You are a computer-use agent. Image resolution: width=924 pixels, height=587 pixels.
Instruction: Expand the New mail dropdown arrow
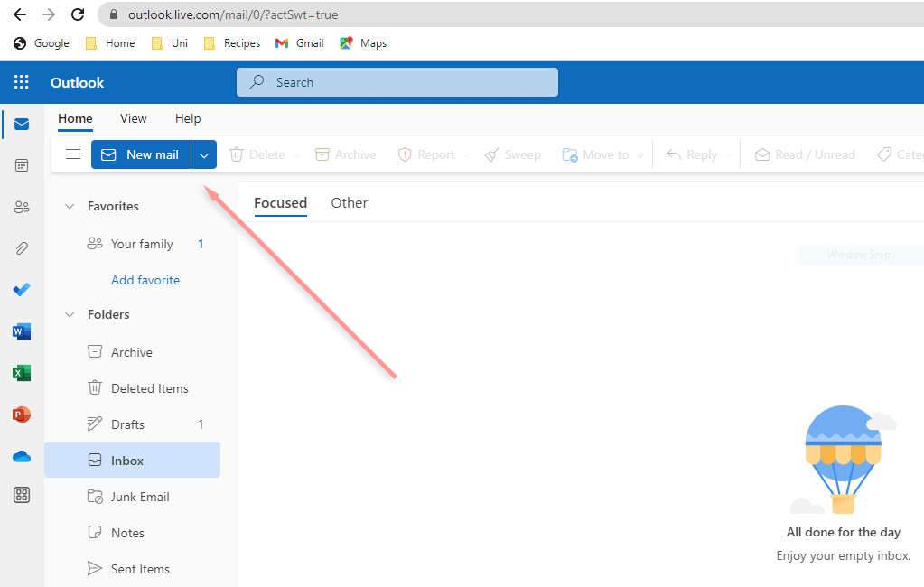204,155
